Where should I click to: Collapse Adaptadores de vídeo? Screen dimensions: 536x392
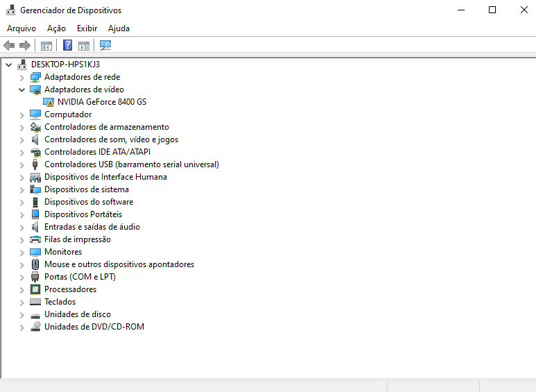point(22,90)
